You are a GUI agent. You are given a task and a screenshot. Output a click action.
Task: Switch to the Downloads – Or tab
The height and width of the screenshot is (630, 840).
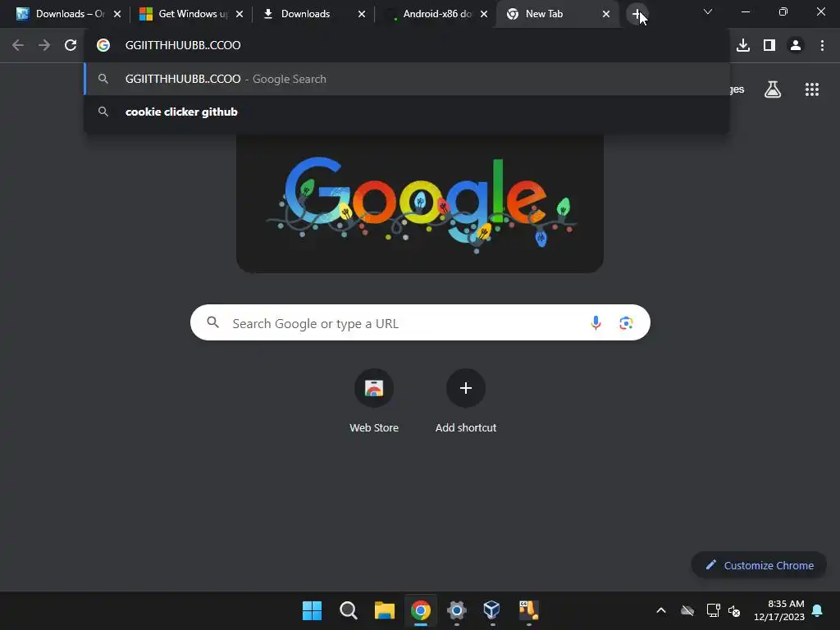(x=70, y=14)
